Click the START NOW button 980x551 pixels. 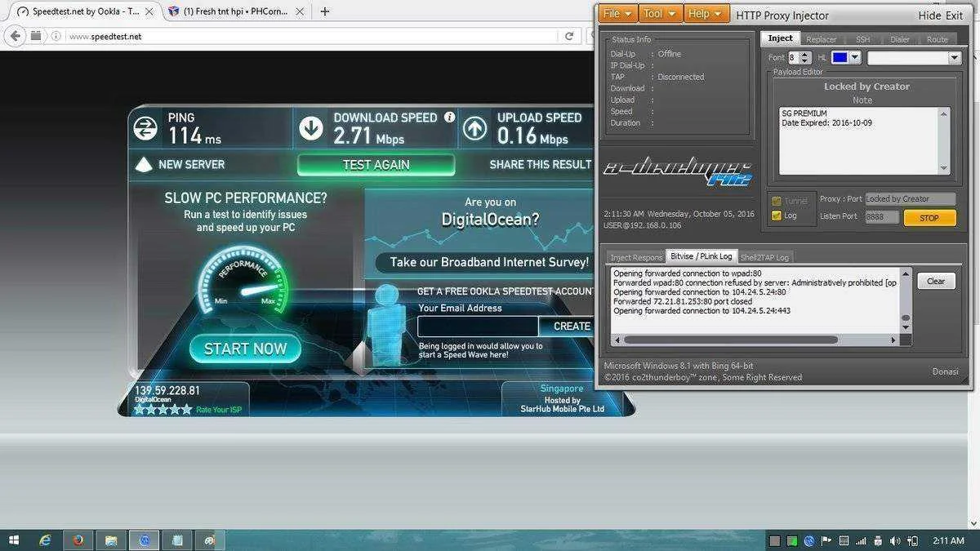245,349
